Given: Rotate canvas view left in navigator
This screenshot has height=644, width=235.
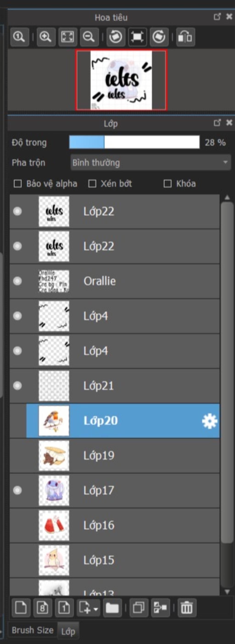Looking at the screenshot, I should point(116,37).
